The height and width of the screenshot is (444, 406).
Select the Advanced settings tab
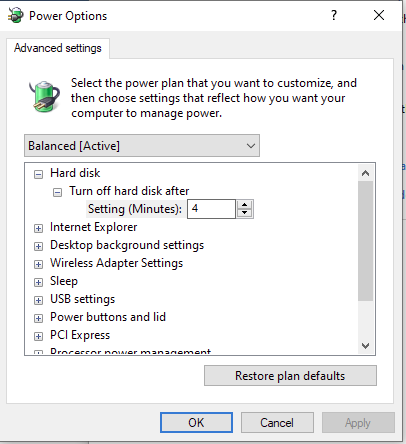[58, 48]
